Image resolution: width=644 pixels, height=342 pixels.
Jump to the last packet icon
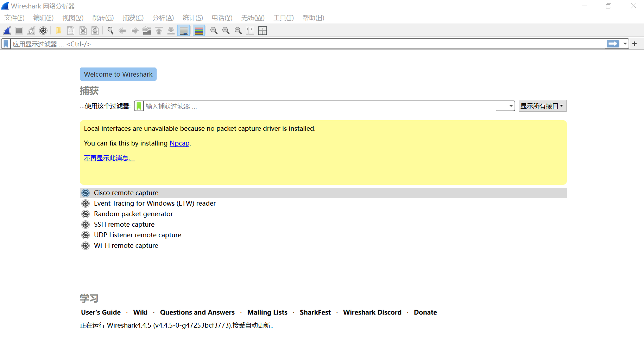pos(171,31)
